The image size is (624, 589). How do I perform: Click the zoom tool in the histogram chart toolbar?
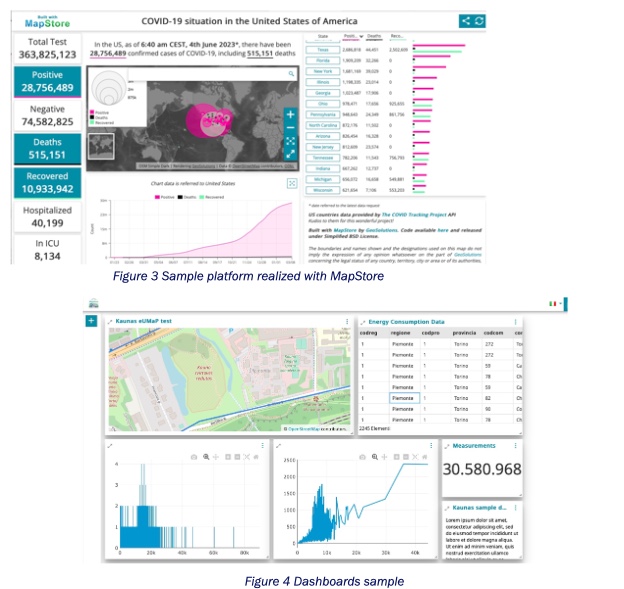206,456
